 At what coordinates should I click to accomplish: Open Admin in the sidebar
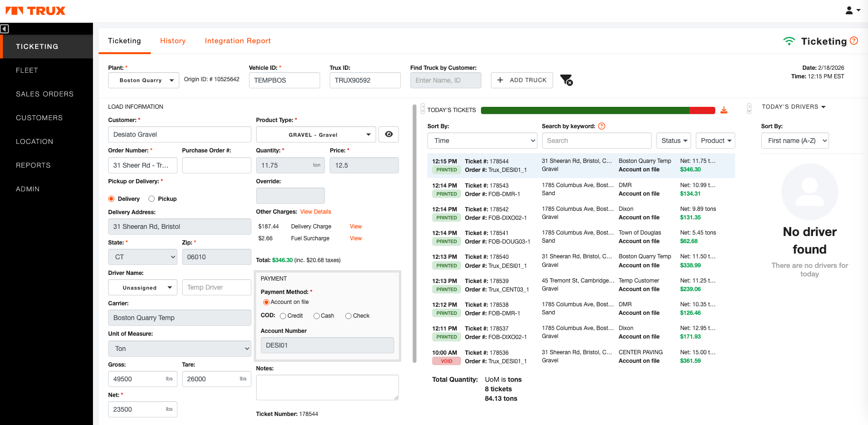[x=46, y=189]
